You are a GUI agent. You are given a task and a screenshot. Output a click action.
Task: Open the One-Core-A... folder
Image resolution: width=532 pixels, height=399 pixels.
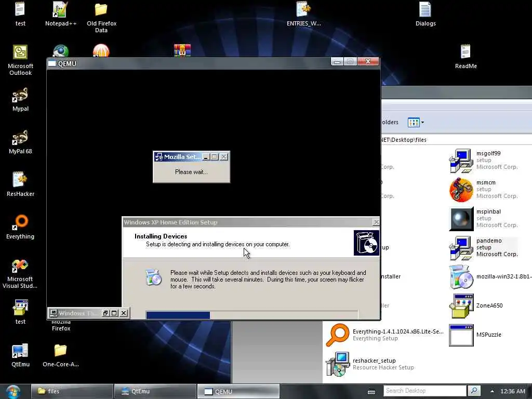pyautogui.click(x=60, y=355)
